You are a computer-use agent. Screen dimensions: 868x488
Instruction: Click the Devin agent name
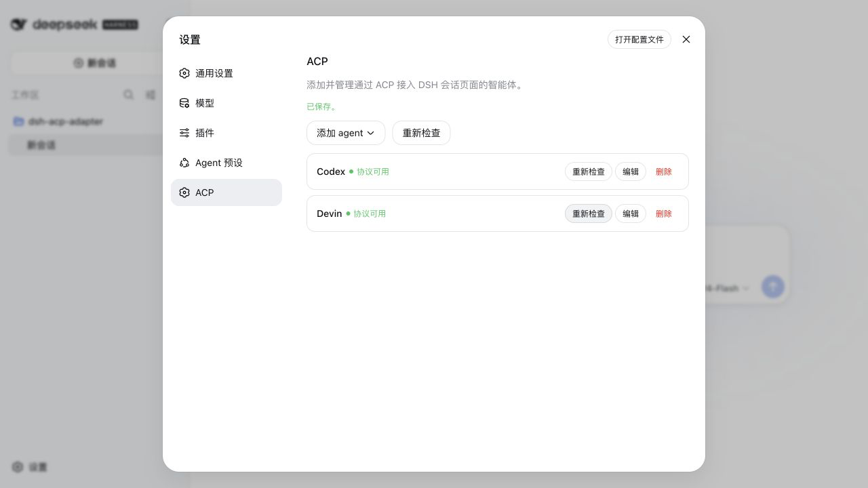point(329,213)
